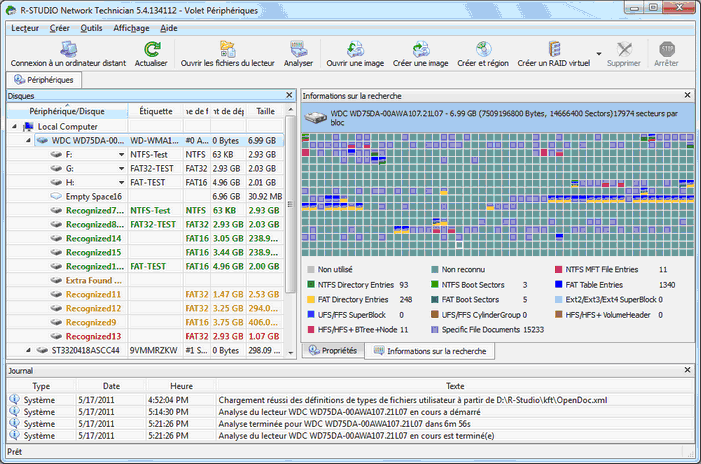Click Créer une image toolbar icon
This screenshot has height=464, width=701.
[x=421, y=50]
